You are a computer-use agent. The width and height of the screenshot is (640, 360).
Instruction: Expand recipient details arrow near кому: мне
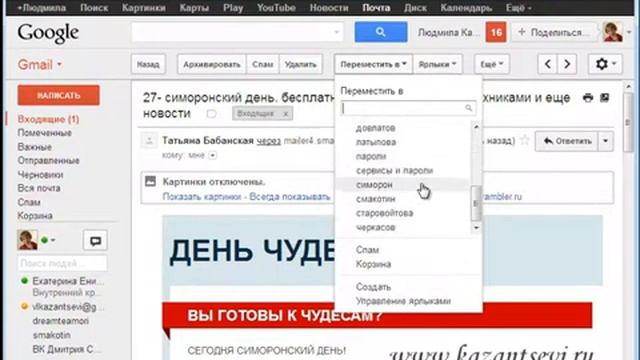(x=212, y=156)
